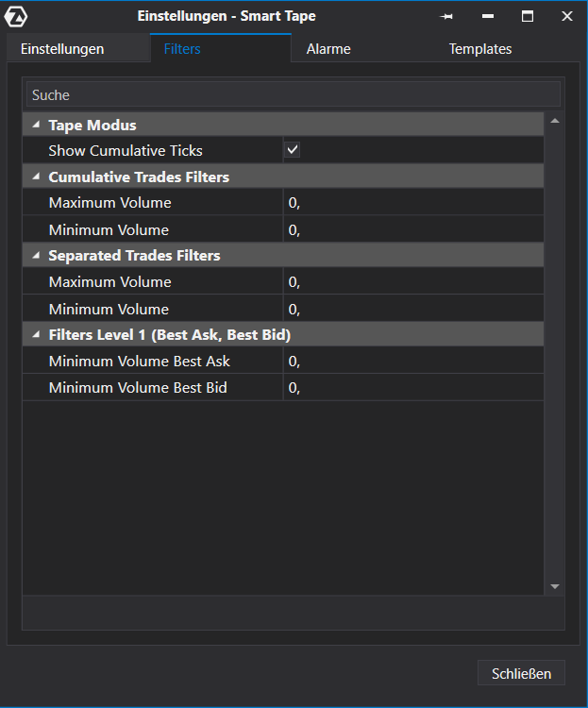Edit Cumulative Trades Maximum Volume value
This screenshot has height=708, width=588.
(413, 202)
